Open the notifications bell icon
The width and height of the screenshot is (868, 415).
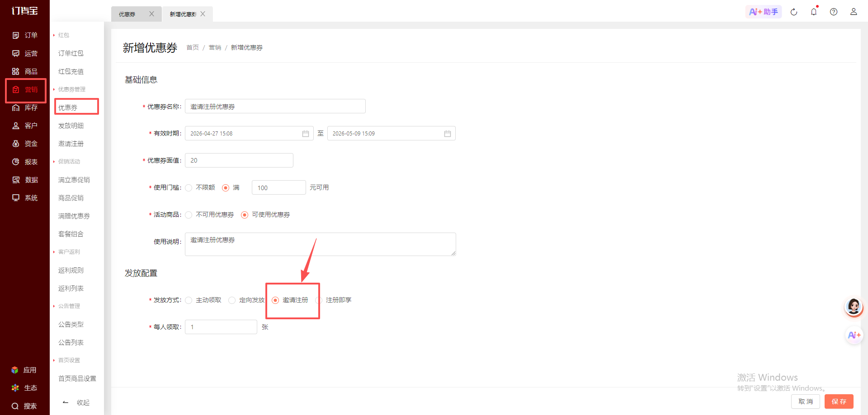(x=814, y=12)
